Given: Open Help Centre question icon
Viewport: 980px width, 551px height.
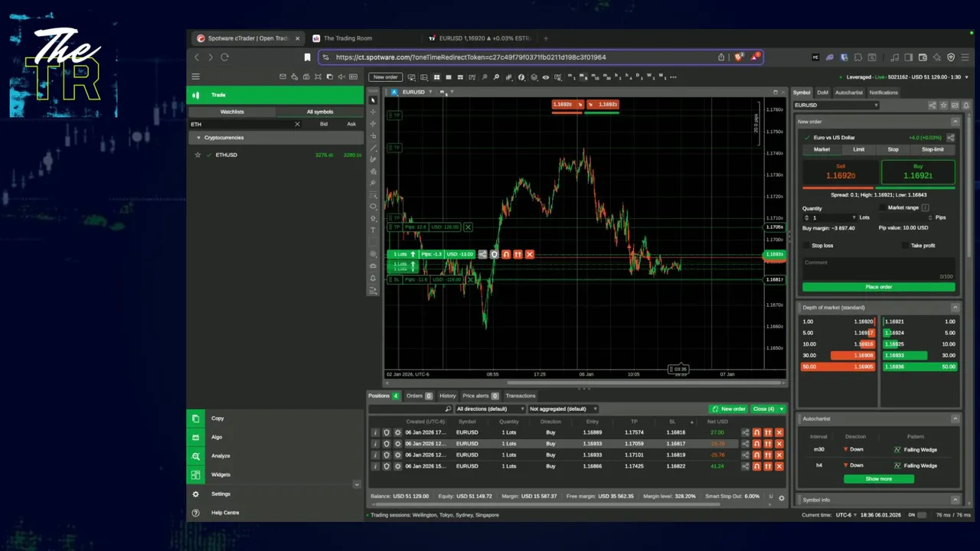Looking at the screenshot, I should pyautogui.click(x=196, y=513).
